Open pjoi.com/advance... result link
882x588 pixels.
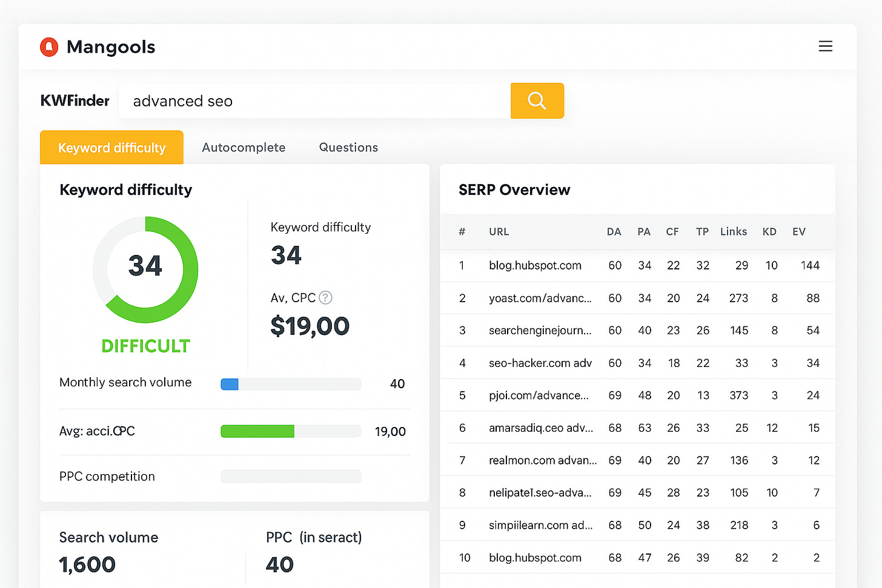coord(539,395)
